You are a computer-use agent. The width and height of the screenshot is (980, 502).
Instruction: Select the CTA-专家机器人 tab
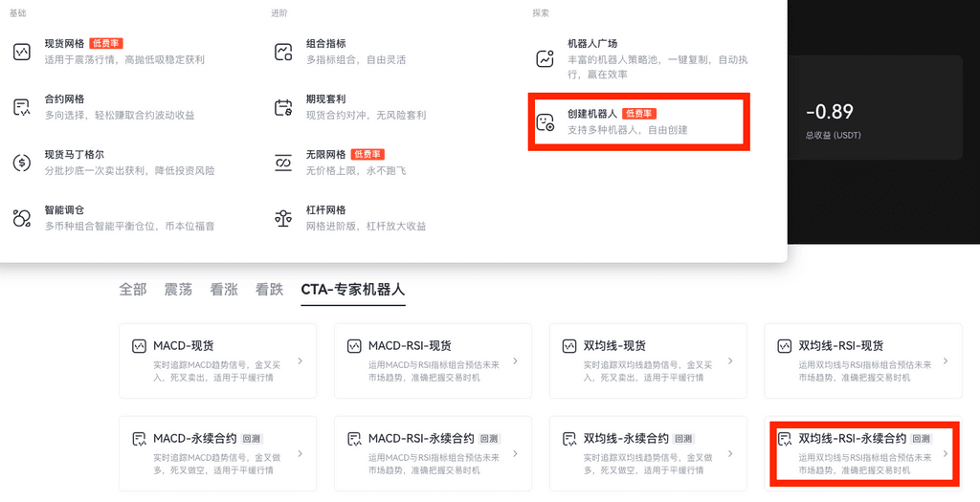click(x=352, y=290)
